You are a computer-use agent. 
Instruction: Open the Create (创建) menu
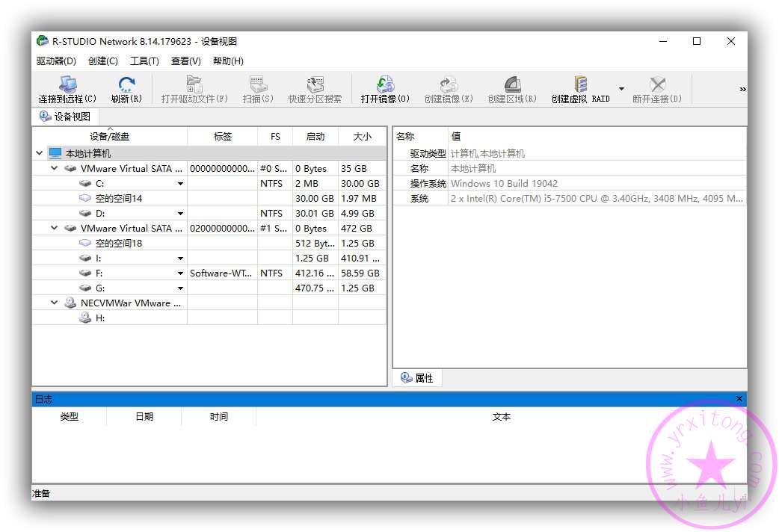103,61
